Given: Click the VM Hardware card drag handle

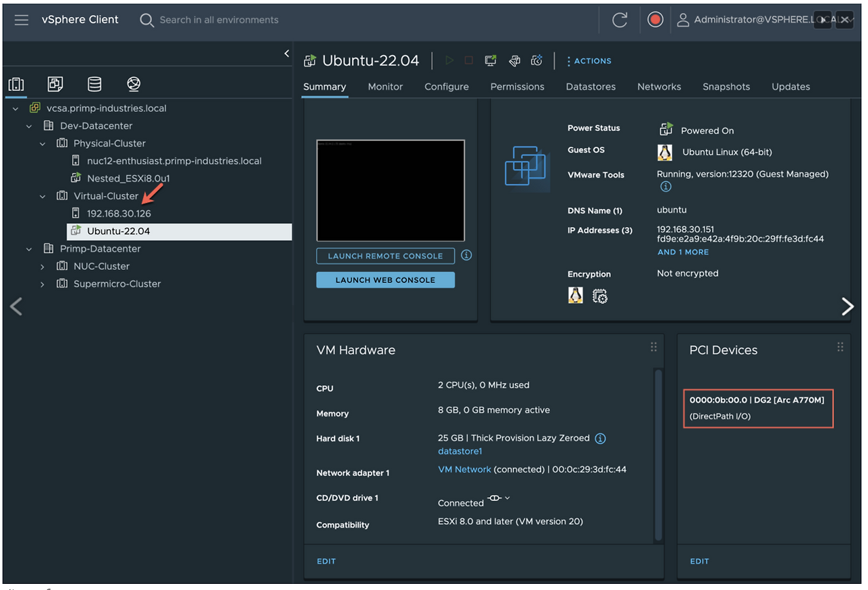Looking at the screenshot, I should [x=654, y=347].
